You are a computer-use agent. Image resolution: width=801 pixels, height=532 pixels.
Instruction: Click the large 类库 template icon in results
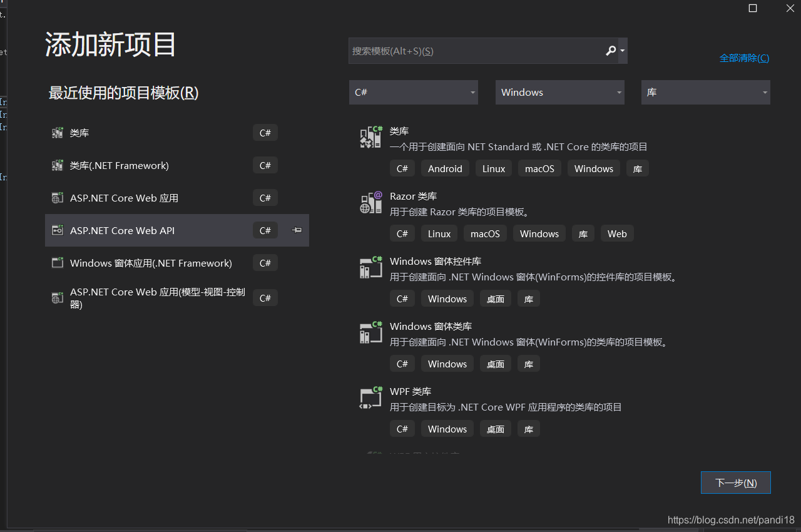(371, 137)
